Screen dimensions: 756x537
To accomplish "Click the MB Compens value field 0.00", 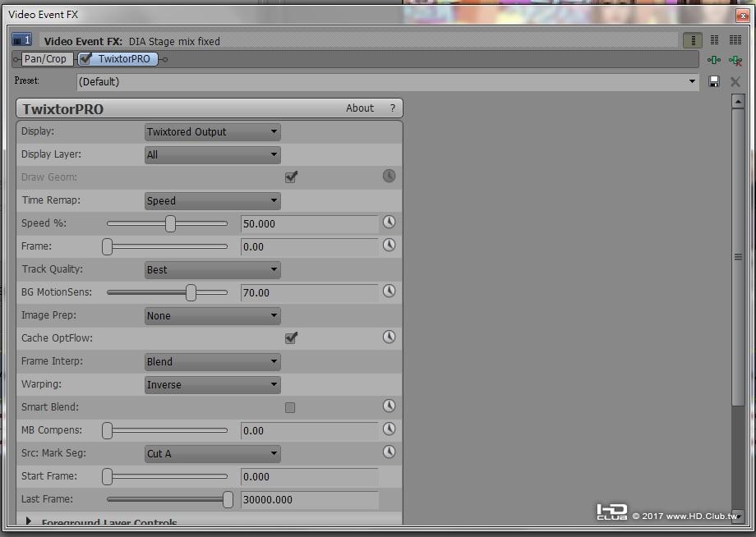I will coord(310,431).
